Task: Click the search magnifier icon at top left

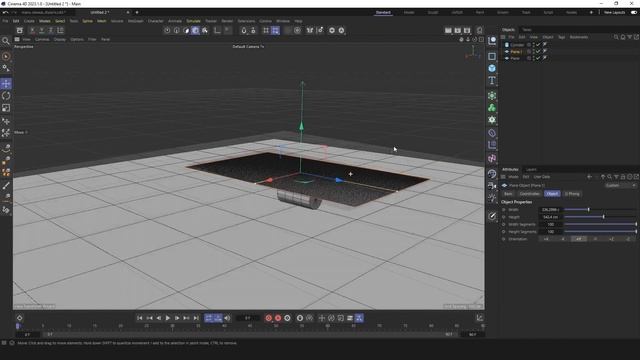Action: [x=6, y=41]
